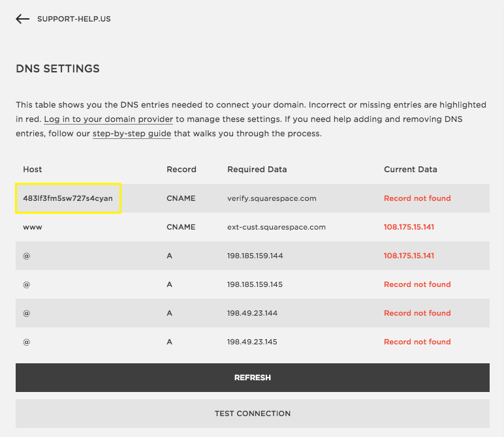Click ext-cust.squarespace.com required data
The image size is (504, 437).
(x=276, y=227)
